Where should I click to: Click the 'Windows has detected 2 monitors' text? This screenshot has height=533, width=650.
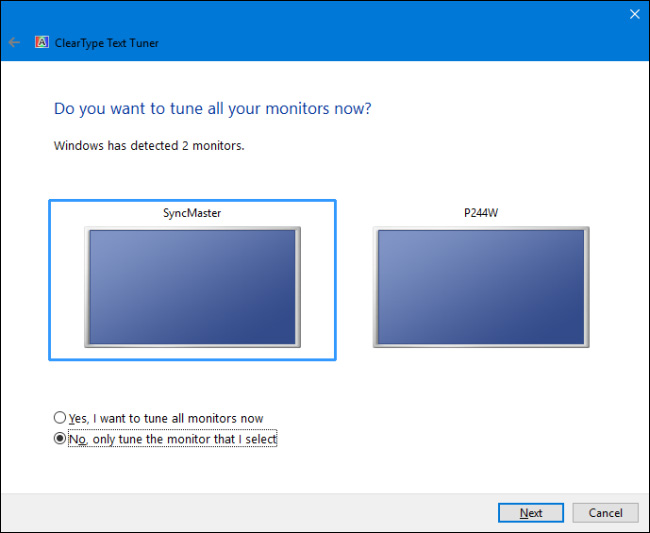tap(149, 146)
